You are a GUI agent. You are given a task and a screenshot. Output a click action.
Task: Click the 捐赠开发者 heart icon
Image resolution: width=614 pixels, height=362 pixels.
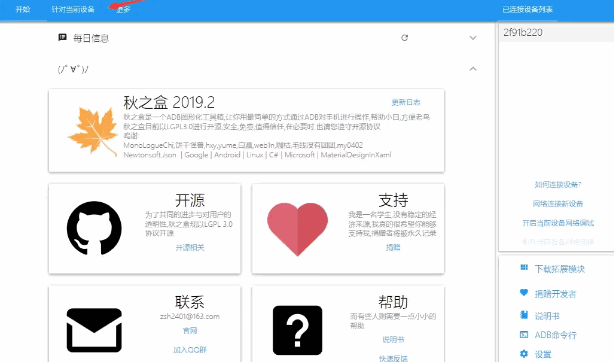524,292
